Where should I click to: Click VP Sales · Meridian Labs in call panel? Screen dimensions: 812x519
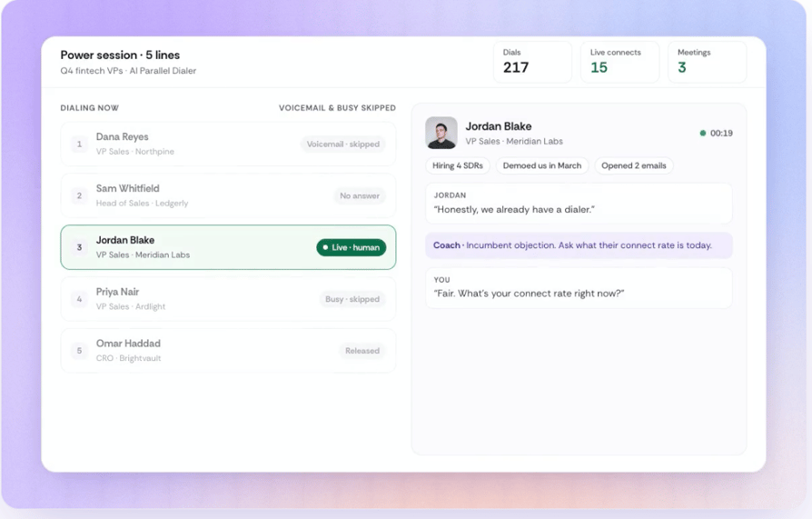[x=514, y=141]
